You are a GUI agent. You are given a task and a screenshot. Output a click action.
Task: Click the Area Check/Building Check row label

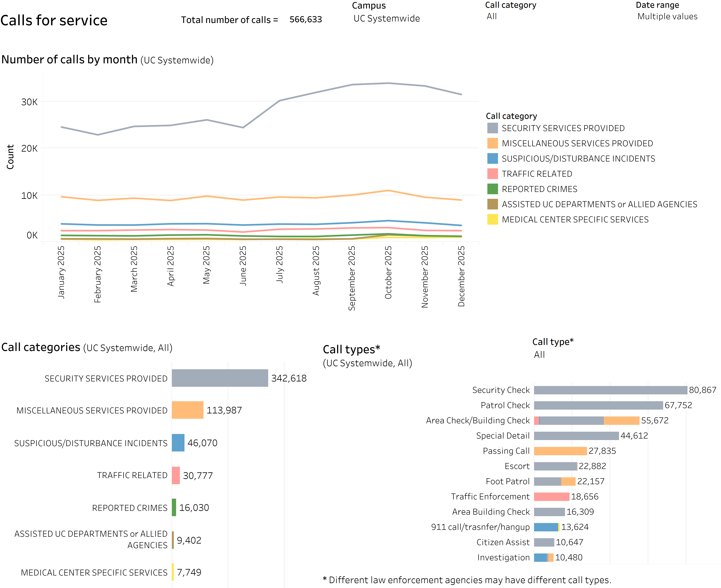click(x=478, y=420)
